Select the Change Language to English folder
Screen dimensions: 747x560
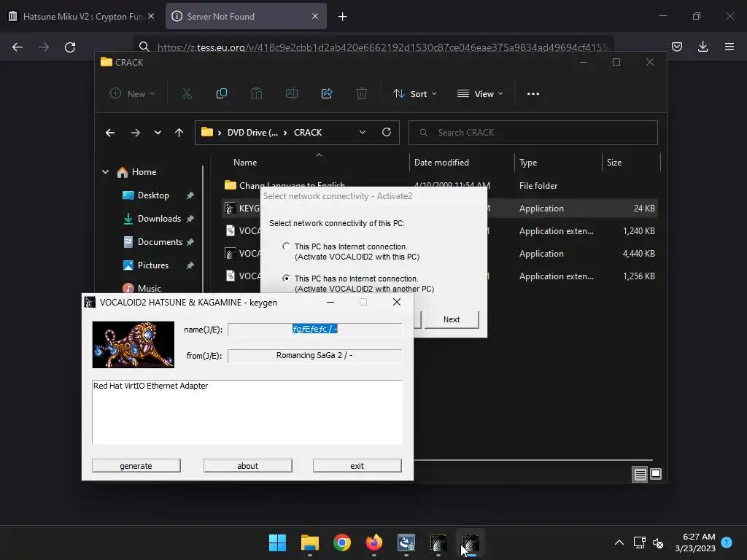(292, 185)
